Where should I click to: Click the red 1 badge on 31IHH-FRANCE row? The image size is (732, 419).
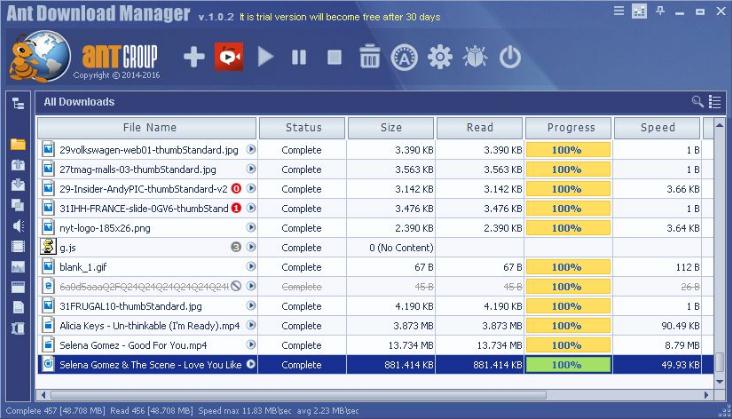click(x=236, y=208)
